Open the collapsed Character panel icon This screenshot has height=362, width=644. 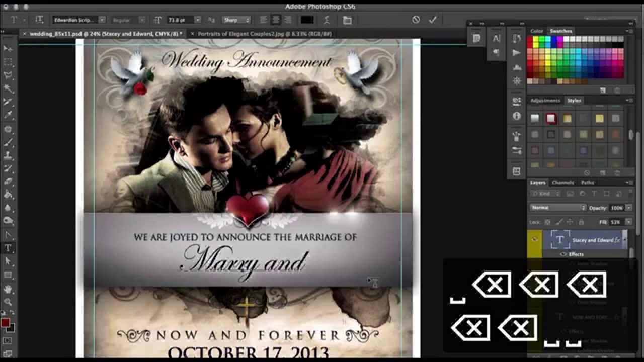click(497, 39)
